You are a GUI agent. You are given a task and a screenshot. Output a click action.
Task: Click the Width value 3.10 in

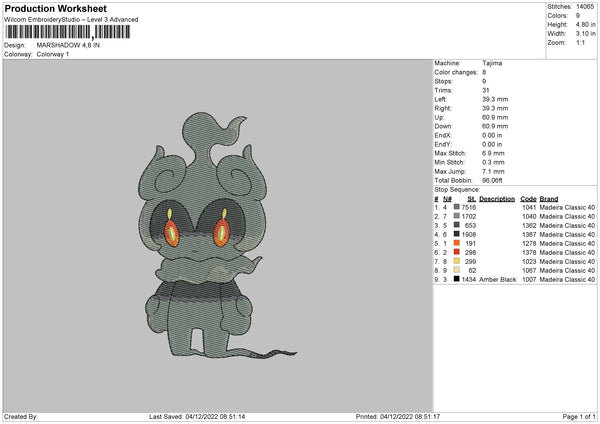point(585,34)
